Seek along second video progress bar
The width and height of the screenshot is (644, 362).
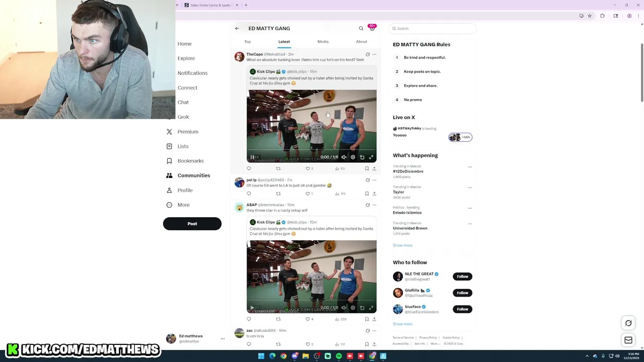click(x=311, y=301)
